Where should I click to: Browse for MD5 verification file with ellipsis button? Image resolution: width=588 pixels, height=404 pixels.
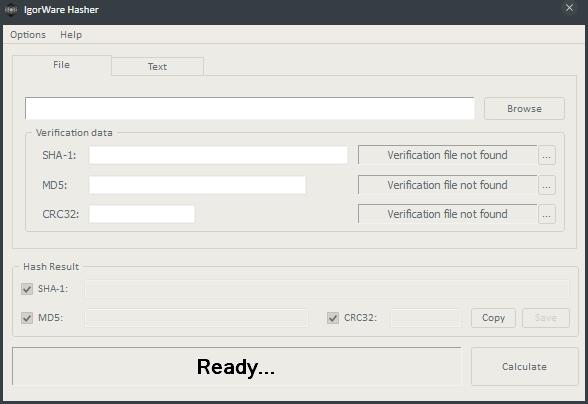(547, 185)
